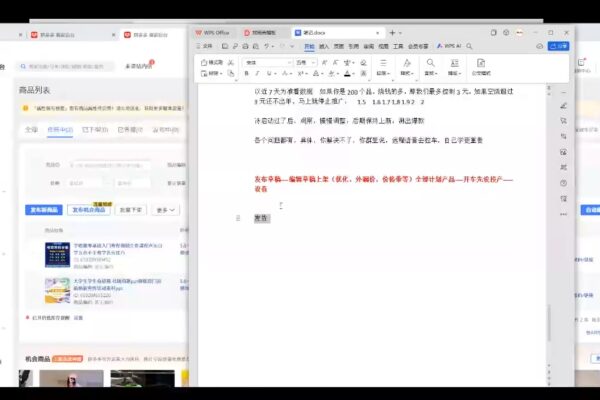600x400 pixels.
Task: Click the second product thumbnail in the list
Action: pyautogui.click(x=57, y=291)
